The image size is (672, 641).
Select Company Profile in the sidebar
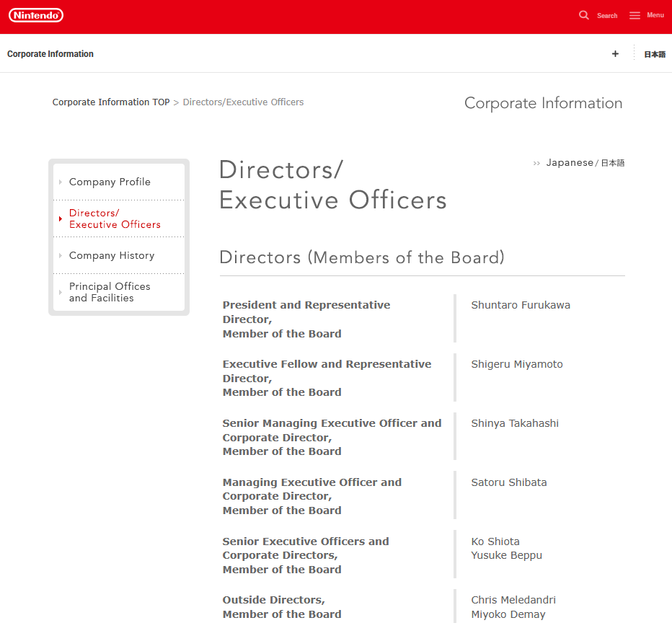click(110, 182)
